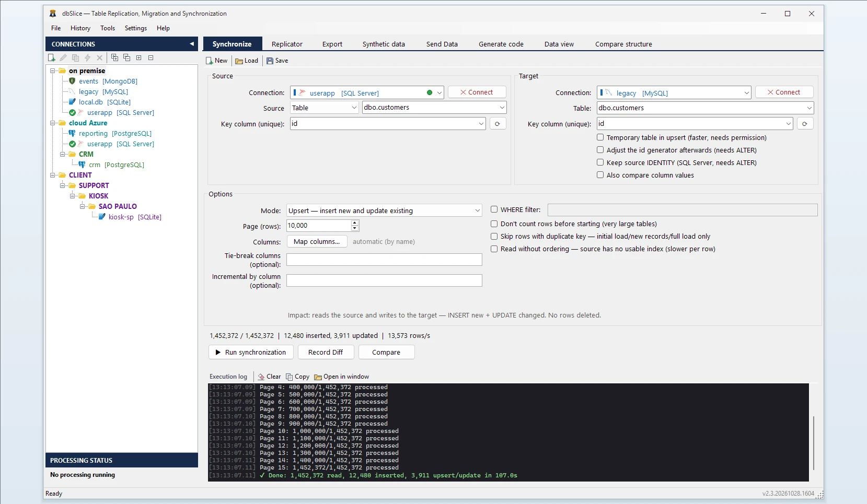The width and height of the screenshot is (867, 504).
Task: Open the Compare structure tab
Action: [623, 44]
